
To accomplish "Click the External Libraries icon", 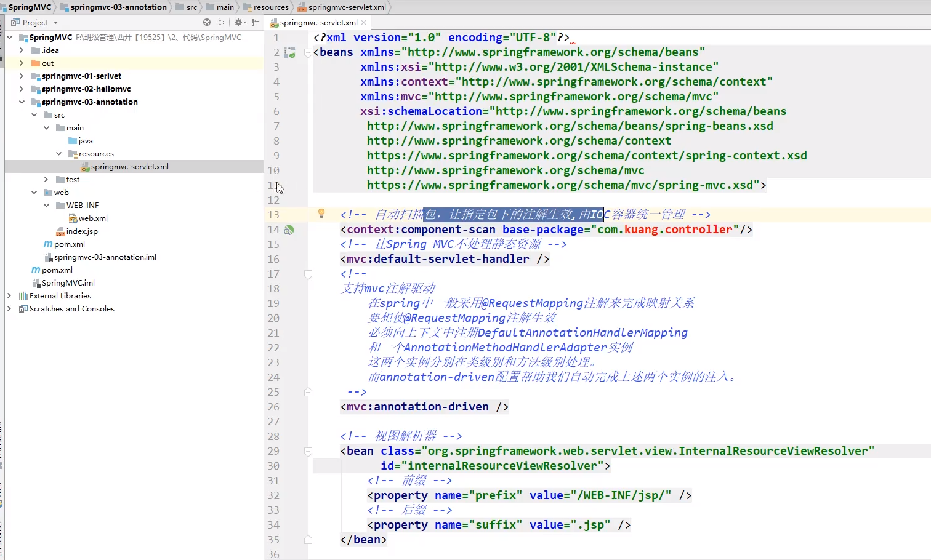I will click(x=23, y=296).
